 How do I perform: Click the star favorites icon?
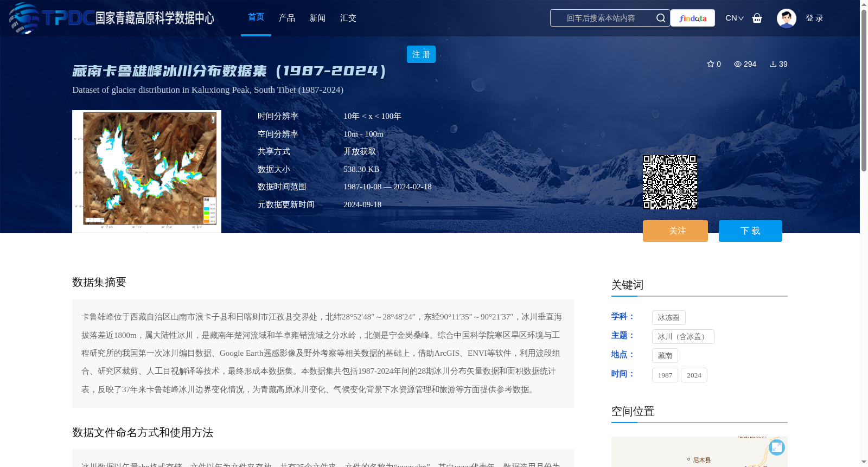coord(711,64)
